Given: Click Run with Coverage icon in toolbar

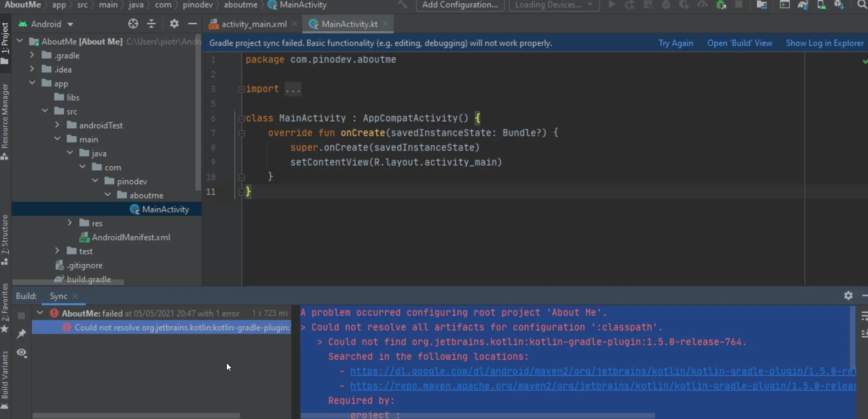Looking at the screenshot, I should (x=684, y=5).
